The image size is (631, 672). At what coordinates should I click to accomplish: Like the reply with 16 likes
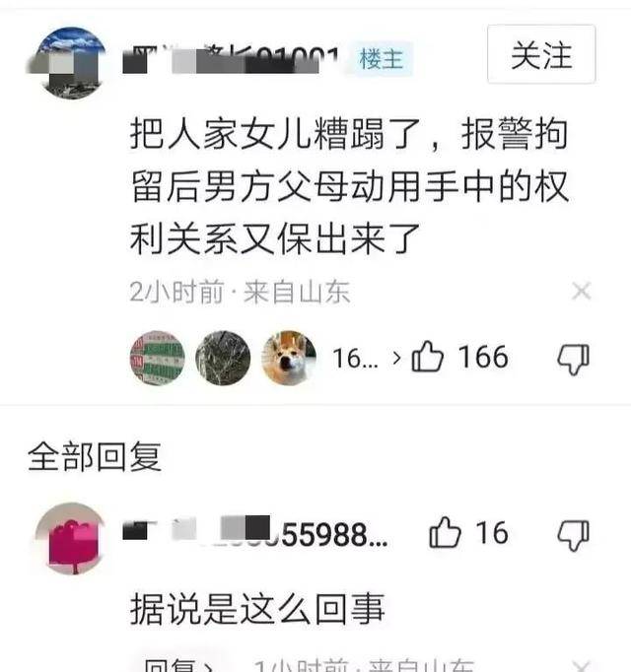pos(445,532)
